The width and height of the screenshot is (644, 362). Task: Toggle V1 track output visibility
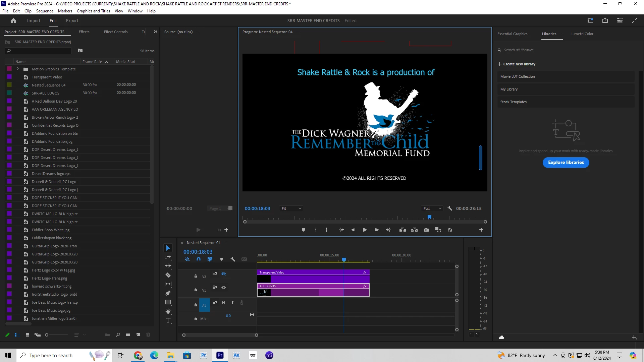point(223,288)
